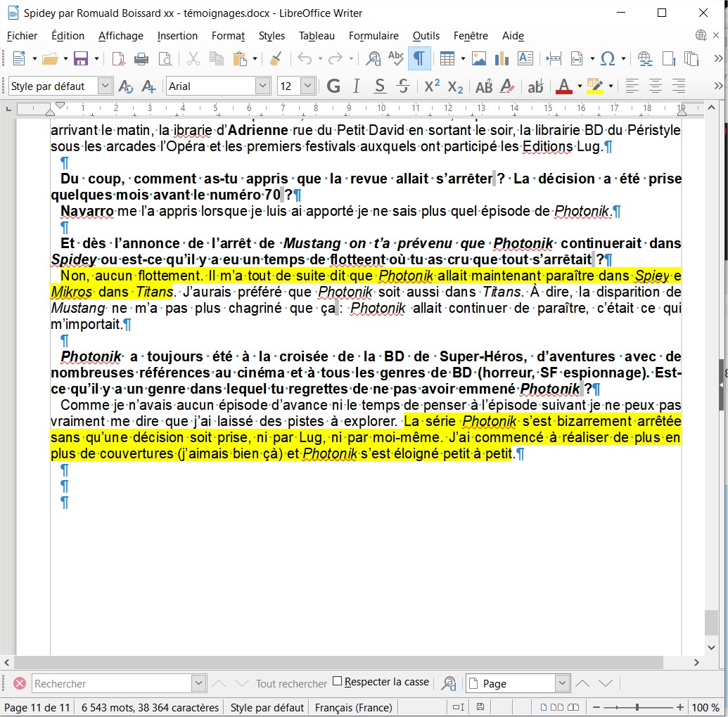Viewport: 728px width, 717px height.
Task: Activate the Clone Formatting paintbrush
Action: [276, 59]
